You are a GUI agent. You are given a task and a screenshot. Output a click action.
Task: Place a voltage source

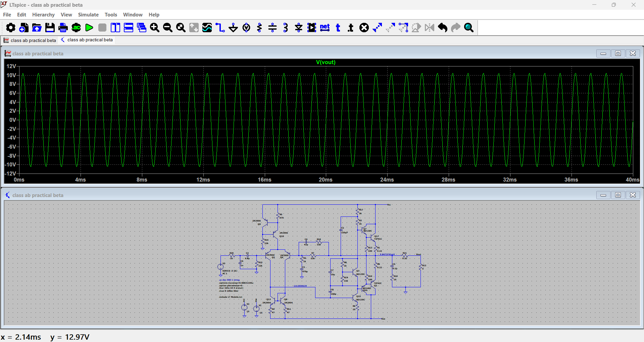coord(246,28)
